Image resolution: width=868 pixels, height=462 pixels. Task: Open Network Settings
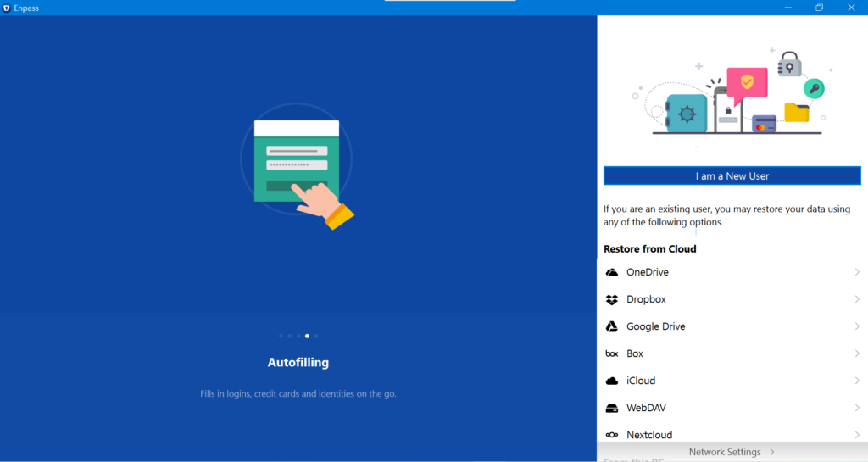pyautogui.click(x=732, y=452)
